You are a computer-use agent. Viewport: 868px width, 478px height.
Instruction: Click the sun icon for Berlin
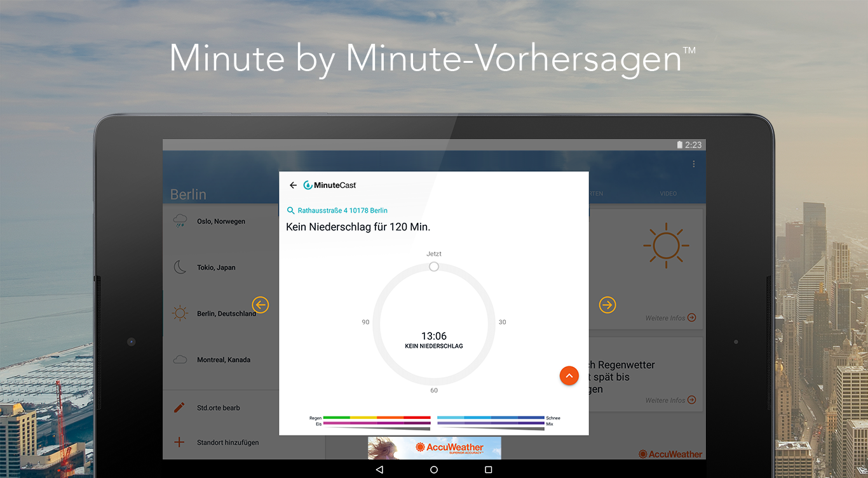coord(180,314)
